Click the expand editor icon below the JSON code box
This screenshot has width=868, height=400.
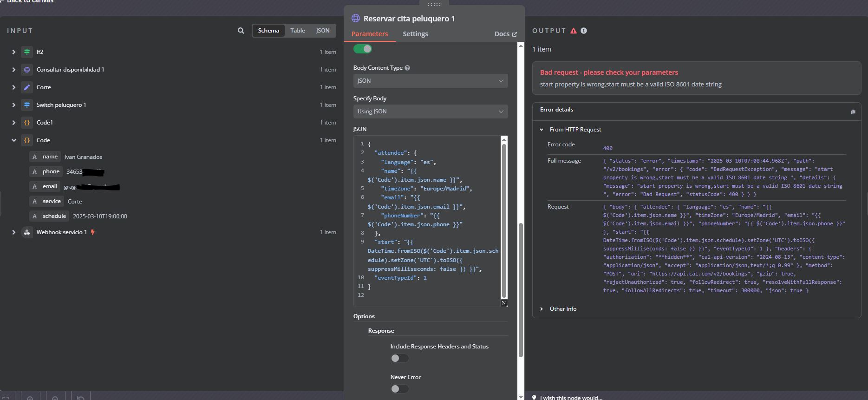point(504,303)
